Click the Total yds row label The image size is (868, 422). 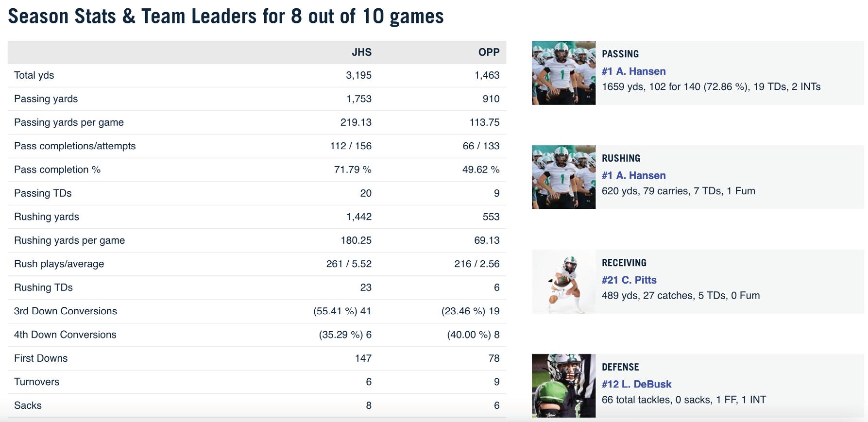(x=34, y=75)
